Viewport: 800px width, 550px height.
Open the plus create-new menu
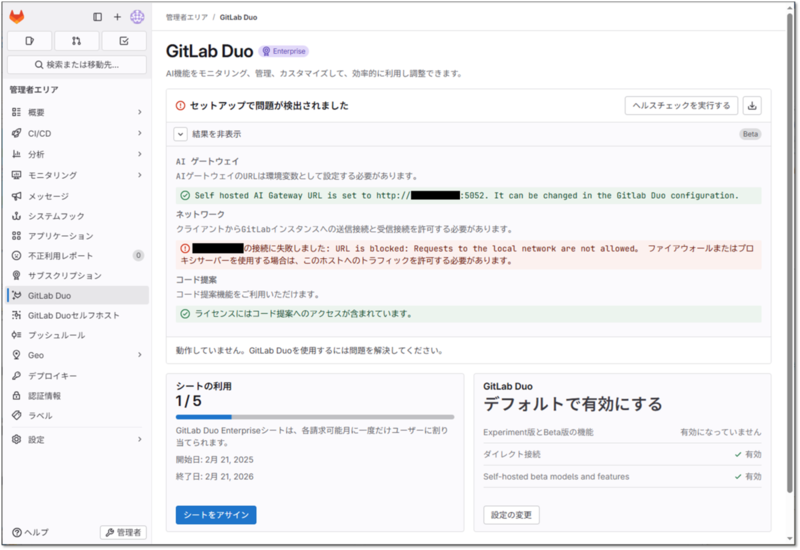coord(117,17)
